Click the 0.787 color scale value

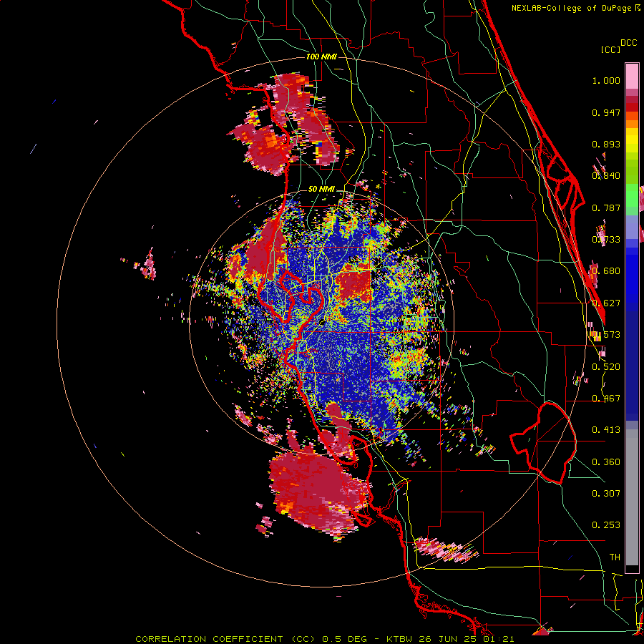pyautogui.click(x=606, y=208)
